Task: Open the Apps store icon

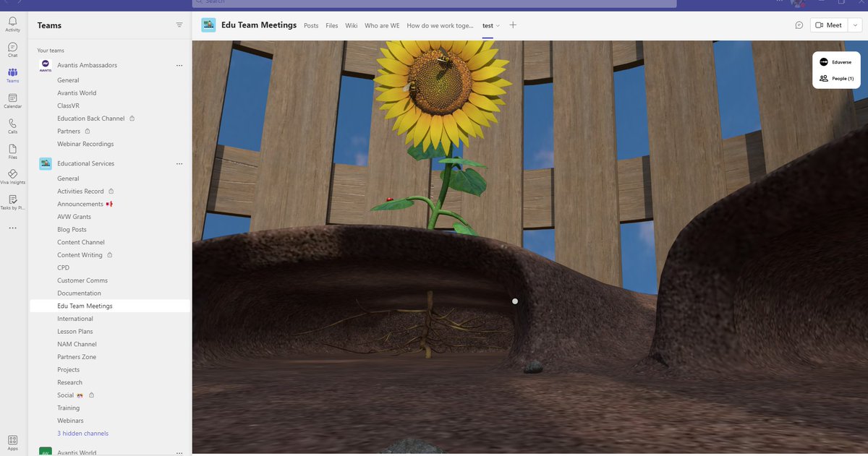Action: click(x=12, y=442)
